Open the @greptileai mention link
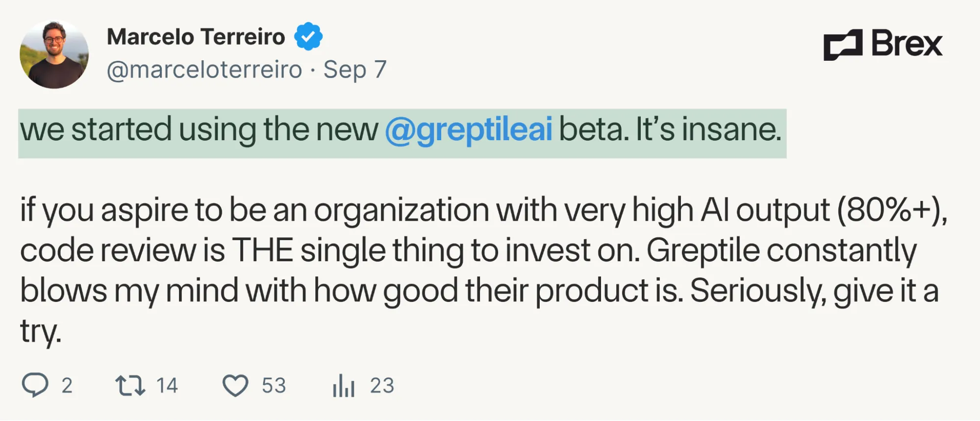 pos(469,130)
